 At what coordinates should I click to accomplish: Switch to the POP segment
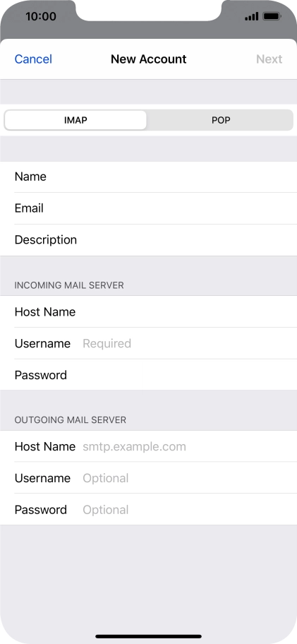(x=221, y=120)
